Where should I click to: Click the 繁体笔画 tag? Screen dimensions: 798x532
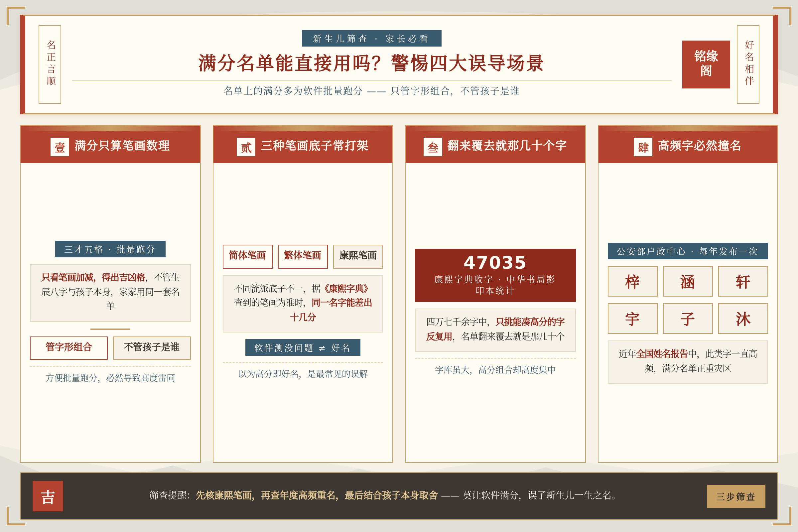pyautogui.click(x=303, y=256)
